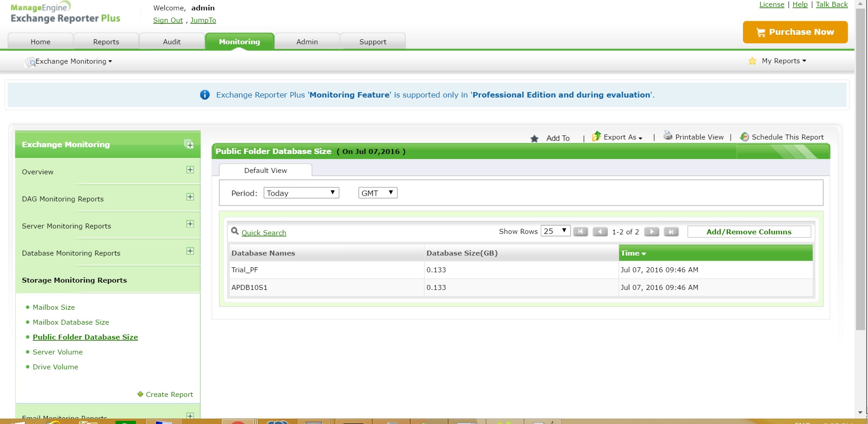The height and width of the screenshot is (424, 868).
Task: Click the Create Report plus icon
Action: click(140, 394)
